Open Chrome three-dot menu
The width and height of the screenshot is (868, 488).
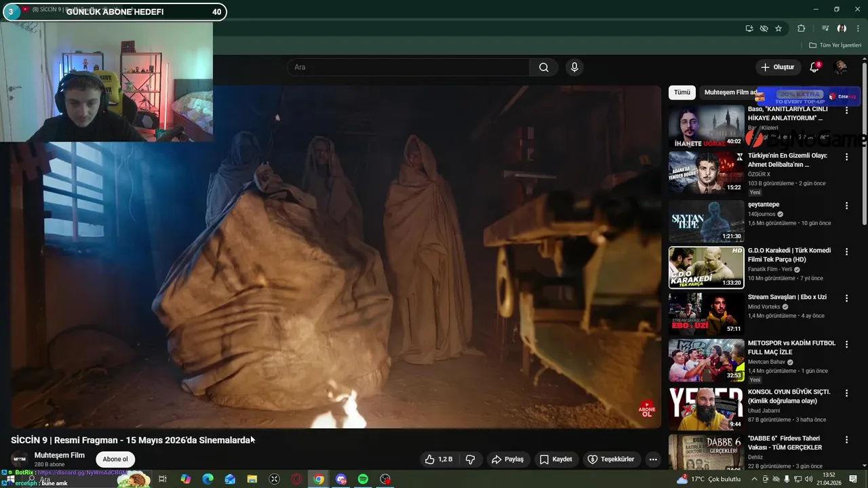coord(858,28)
